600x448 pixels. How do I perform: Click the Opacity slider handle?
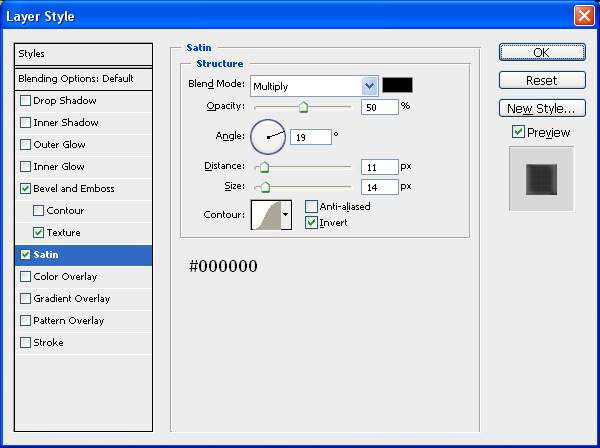[x=303, y=107]
